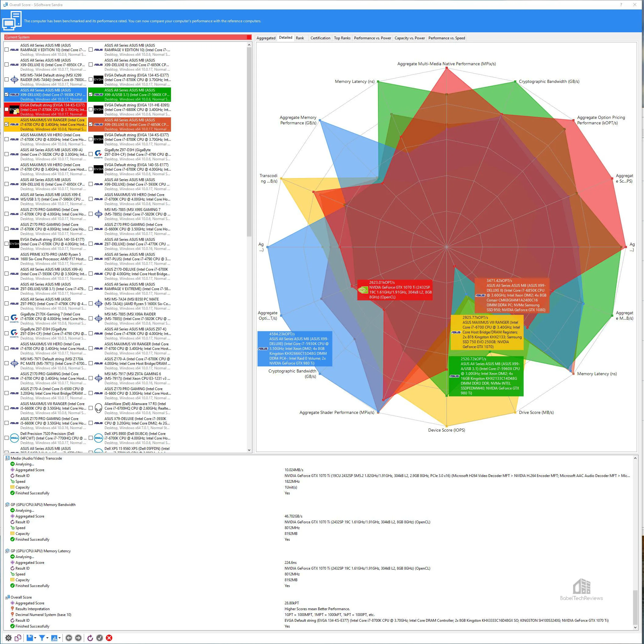Click the blue filter funnel icon

(x=42, y=638)
